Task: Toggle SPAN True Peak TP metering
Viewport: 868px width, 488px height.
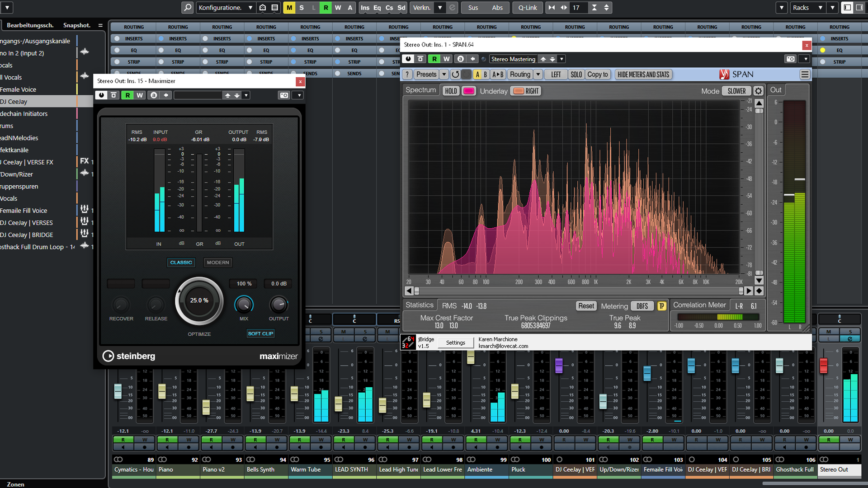Action: tap(661, 306)
